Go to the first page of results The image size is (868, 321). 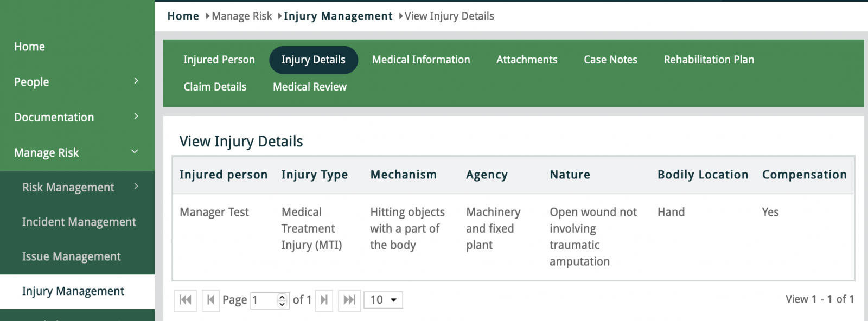click(x=185, y=300)
